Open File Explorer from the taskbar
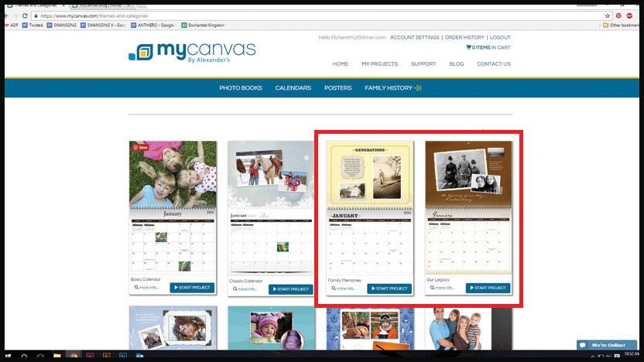644x362 pixels. (x=57, y=357)
